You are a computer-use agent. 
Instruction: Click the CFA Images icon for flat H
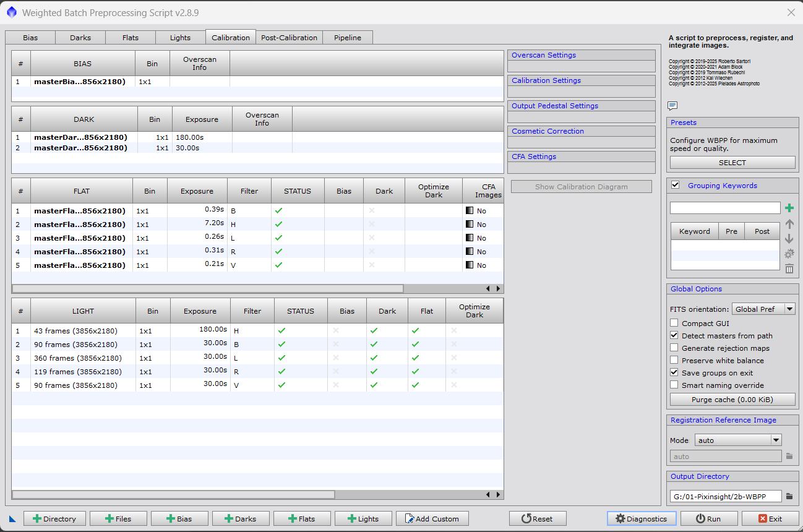coord(470,225)
